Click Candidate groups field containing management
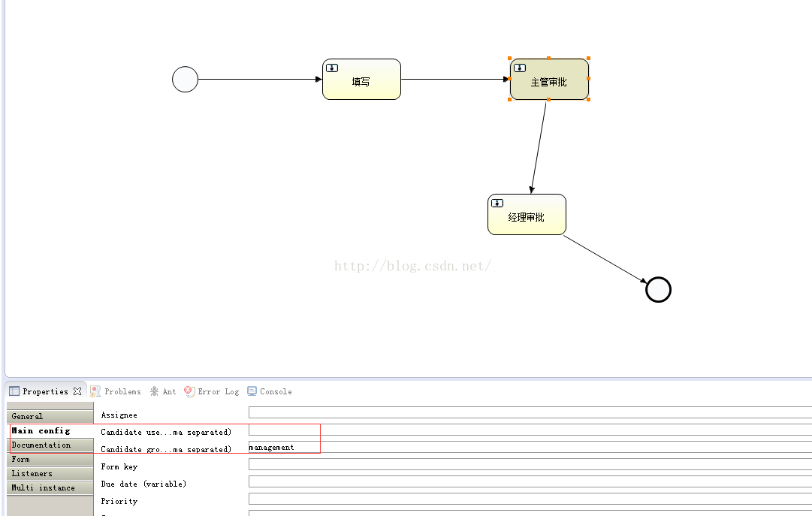This screenshot has width=812, height=516. (530, 447)
